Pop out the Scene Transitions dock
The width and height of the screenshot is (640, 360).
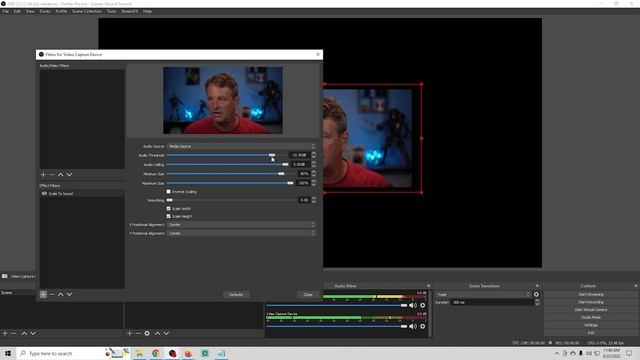point(537,286)
